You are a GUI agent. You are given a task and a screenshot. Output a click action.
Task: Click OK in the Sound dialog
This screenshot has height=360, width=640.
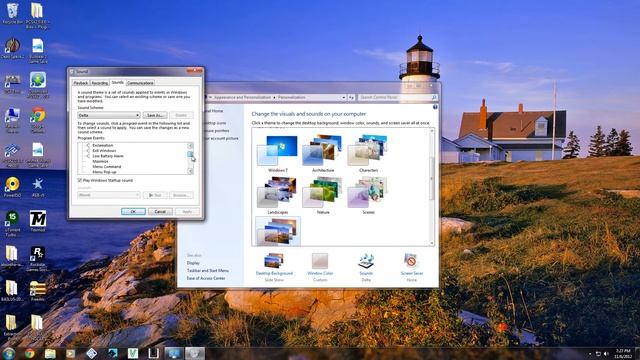click(x=133, y=211)
